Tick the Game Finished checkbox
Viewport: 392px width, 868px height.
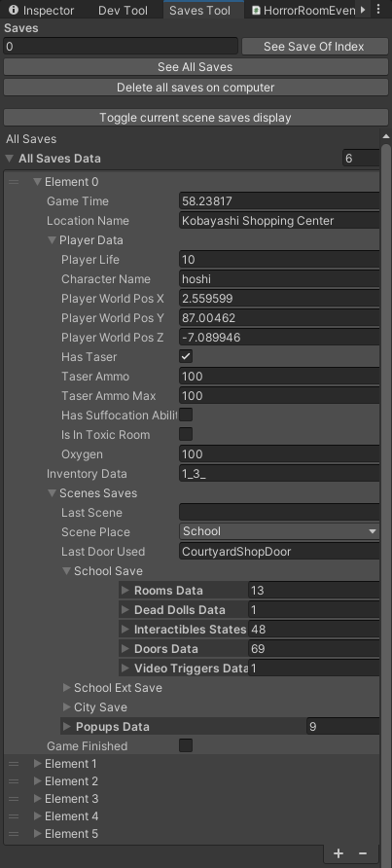[186, 745]
